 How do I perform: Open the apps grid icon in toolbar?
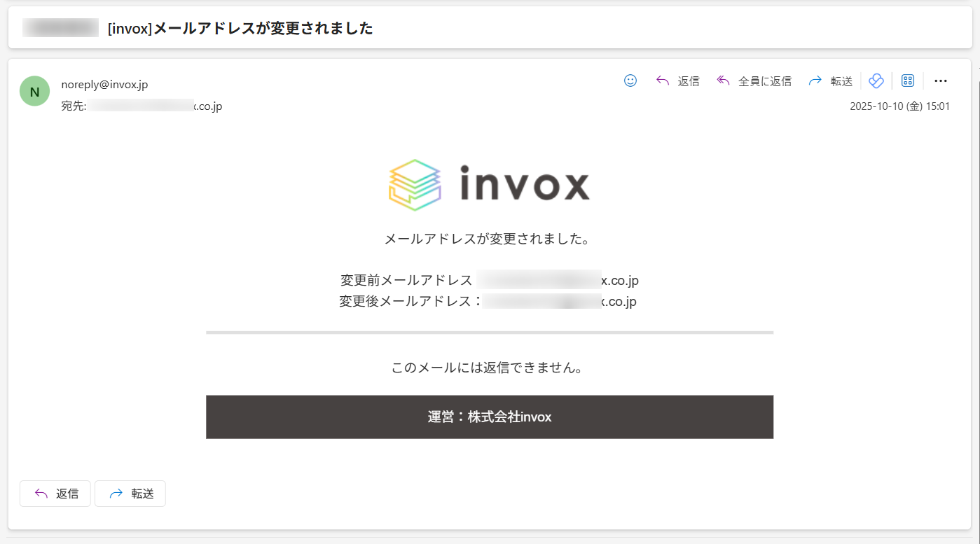click(908, 81)
